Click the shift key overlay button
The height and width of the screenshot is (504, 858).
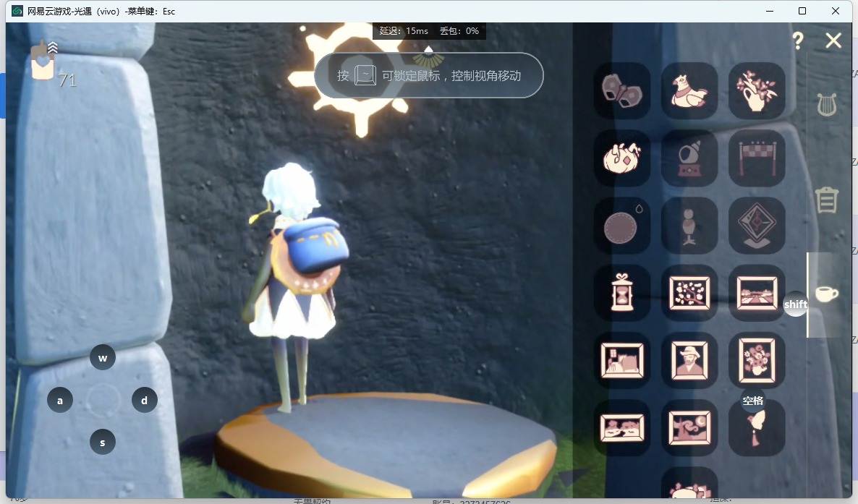pyautogui.click(x=796, y=304)
